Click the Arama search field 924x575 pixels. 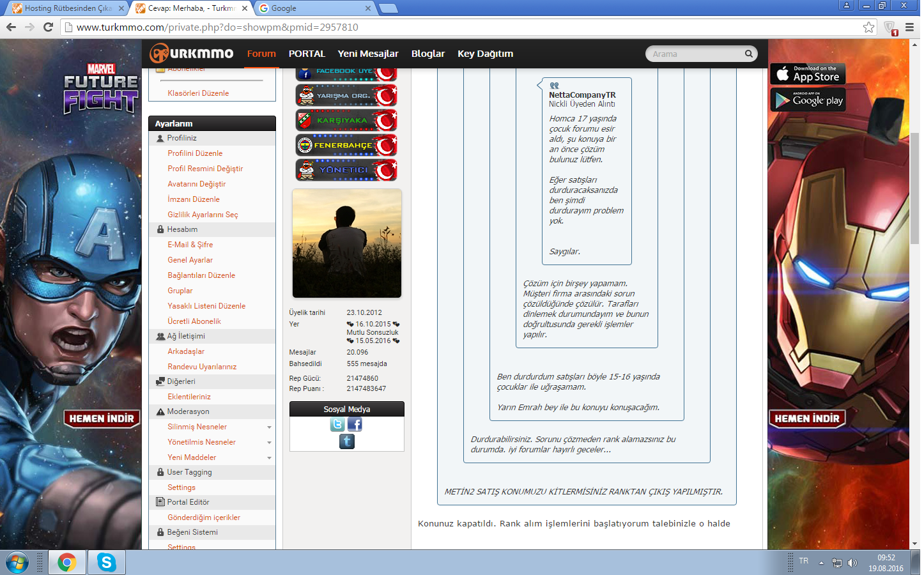(695, 54)
